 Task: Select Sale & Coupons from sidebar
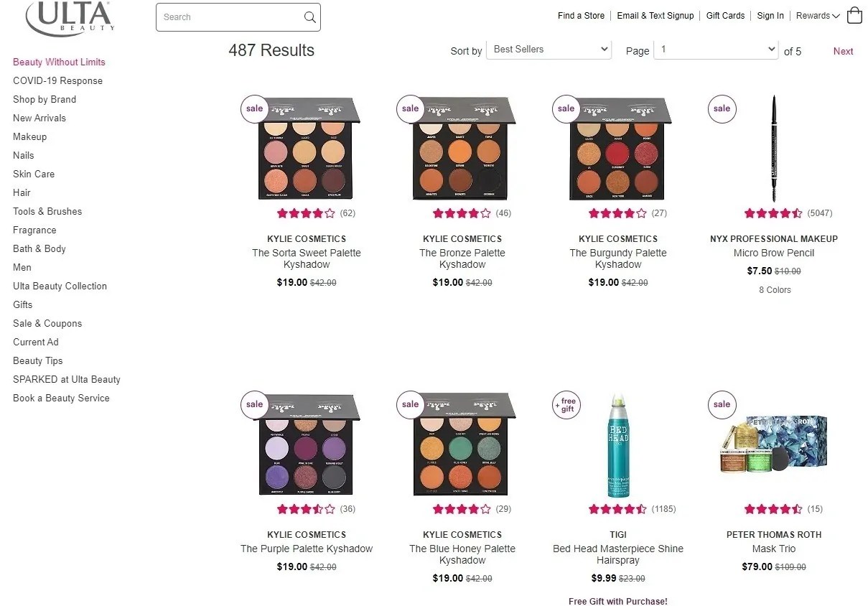click(47, 323)
